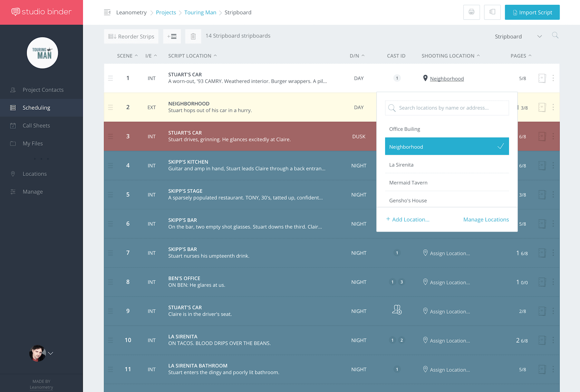Collapse the sidebar via the menu icon
This screenshot has width=580, height=392.
click(x=107, y=12)
